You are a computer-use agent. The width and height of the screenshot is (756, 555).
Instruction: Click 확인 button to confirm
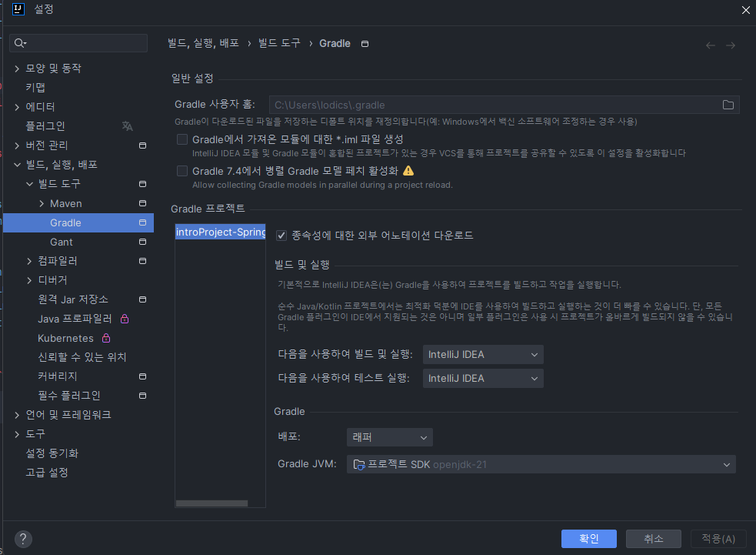(x=588, y=539)
